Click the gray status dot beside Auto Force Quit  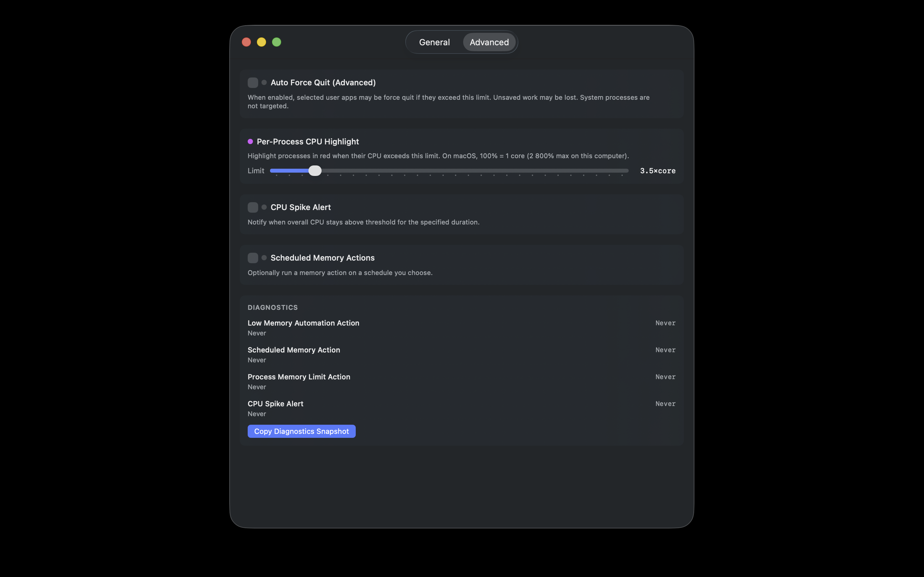tap(264, 82)
